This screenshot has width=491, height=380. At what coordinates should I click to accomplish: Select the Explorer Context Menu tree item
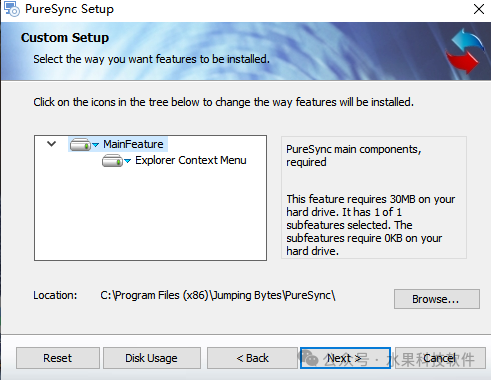point(191,160)
